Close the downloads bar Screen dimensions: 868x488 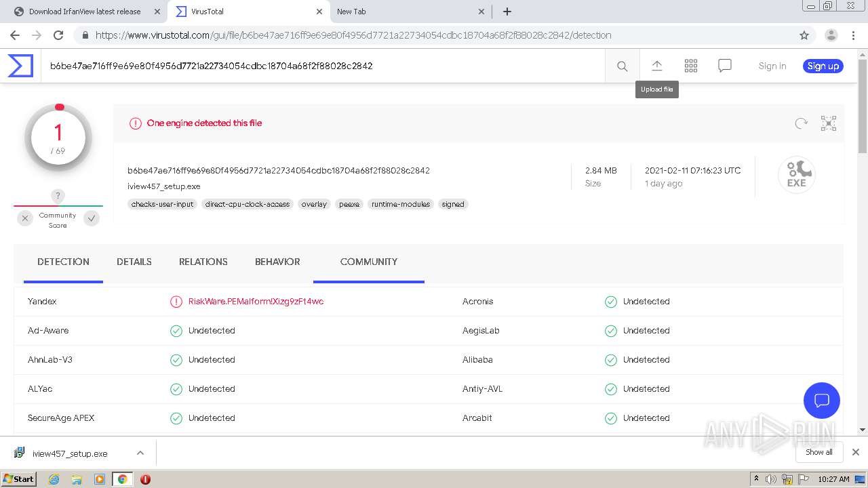point(856,452)
